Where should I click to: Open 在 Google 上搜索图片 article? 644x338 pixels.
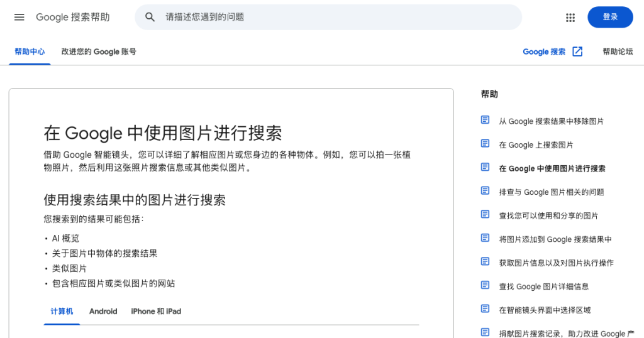tap(536, 144)
